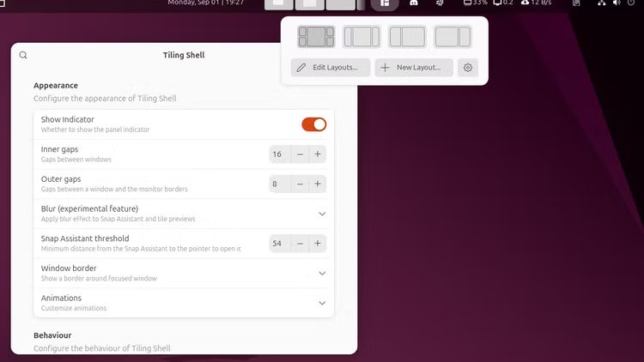Click the 33% memory usage indicator
644x362 pixels.
(x=475, y=3)
